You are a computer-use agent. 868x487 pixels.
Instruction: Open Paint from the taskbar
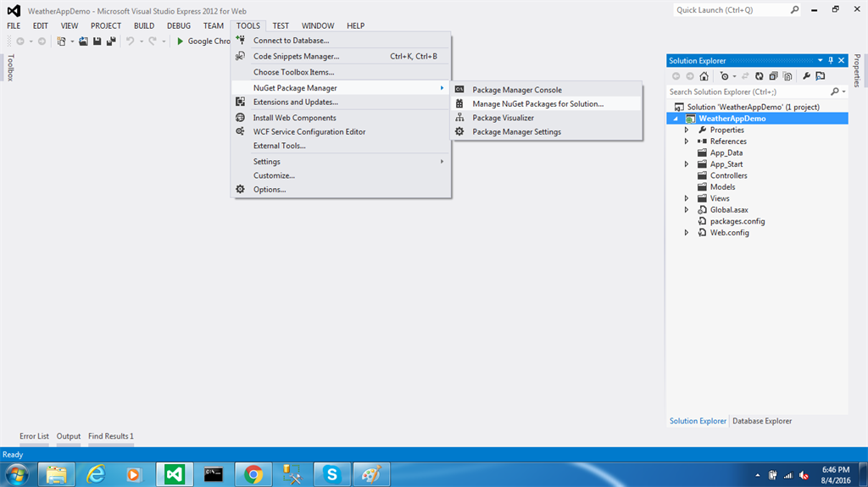pyautogui.click(x=371, y=474)
